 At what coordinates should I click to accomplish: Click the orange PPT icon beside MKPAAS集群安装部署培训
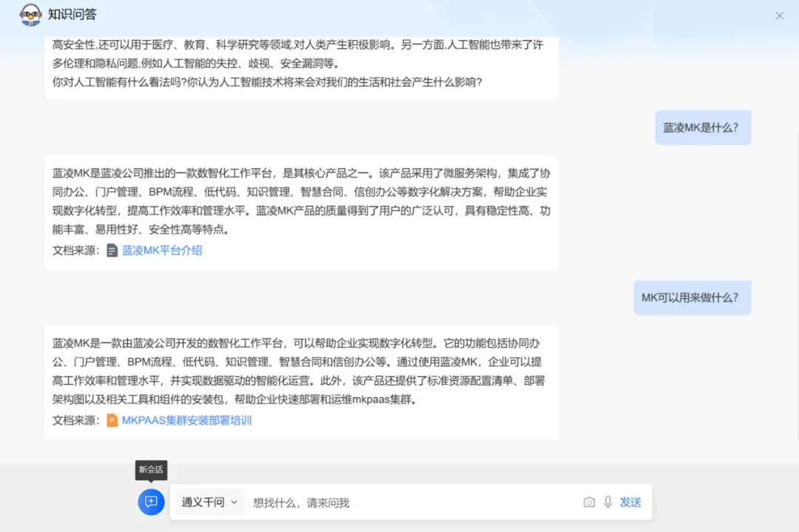point(112,420)
